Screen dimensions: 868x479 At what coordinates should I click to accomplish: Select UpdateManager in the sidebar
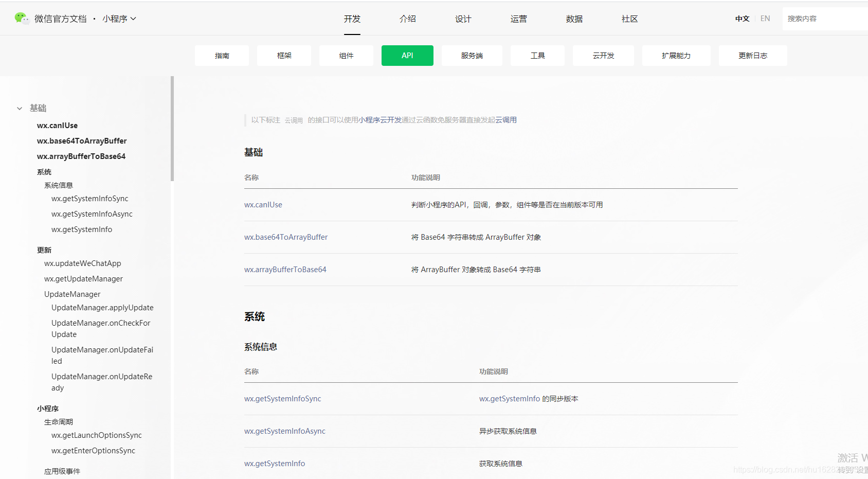pyautogui.click(x=73, y=294)
